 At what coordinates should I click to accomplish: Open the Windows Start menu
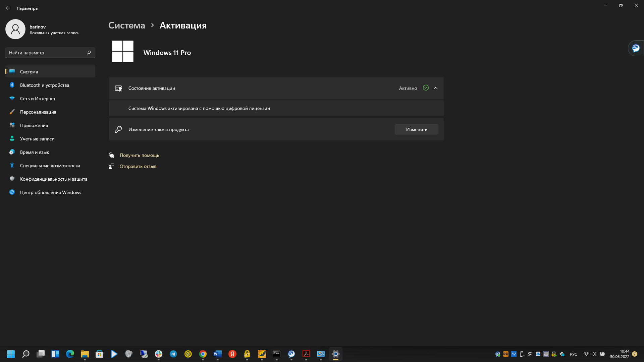point(11,354)
